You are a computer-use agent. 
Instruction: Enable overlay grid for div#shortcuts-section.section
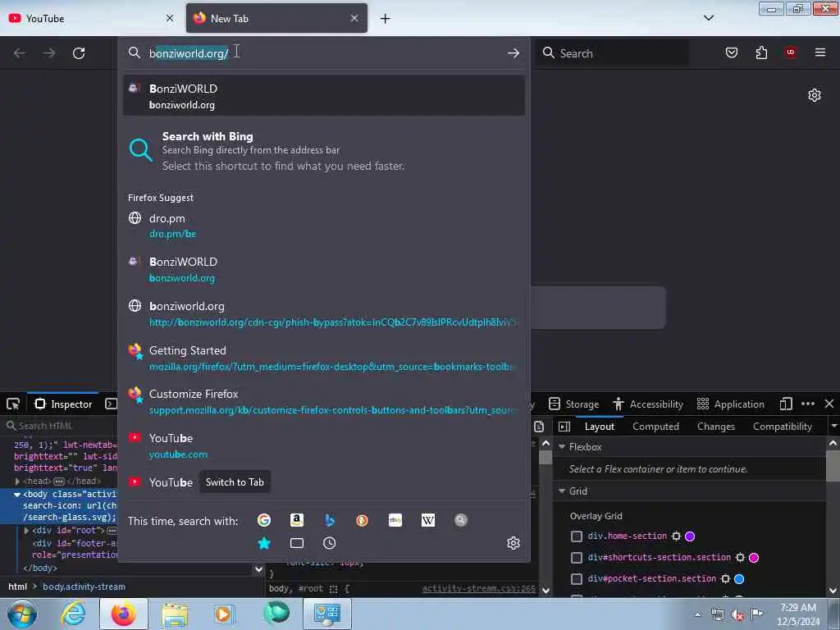click(x=577, y=558)
